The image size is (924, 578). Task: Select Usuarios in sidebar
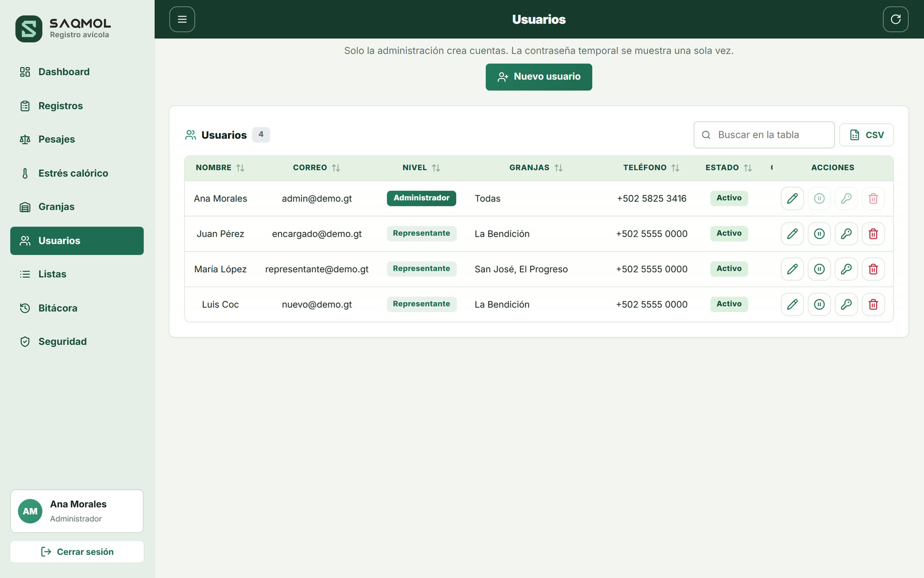[77, 240]
